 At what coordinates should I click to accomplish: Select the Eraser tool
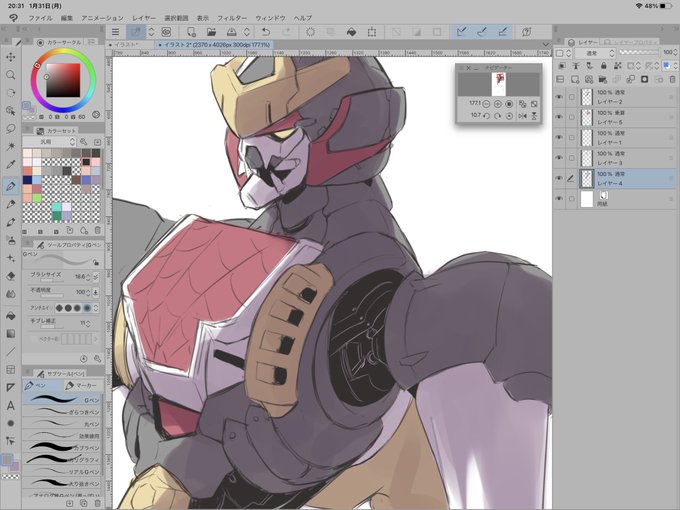click(x=10, y=276)
